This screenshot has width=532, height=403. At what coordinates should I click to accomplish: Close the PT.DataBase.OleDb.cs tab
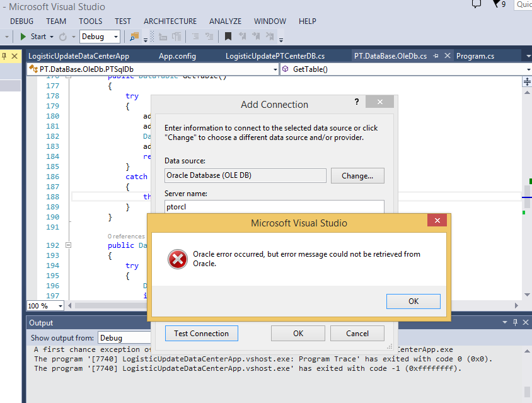tap(448, 55)
